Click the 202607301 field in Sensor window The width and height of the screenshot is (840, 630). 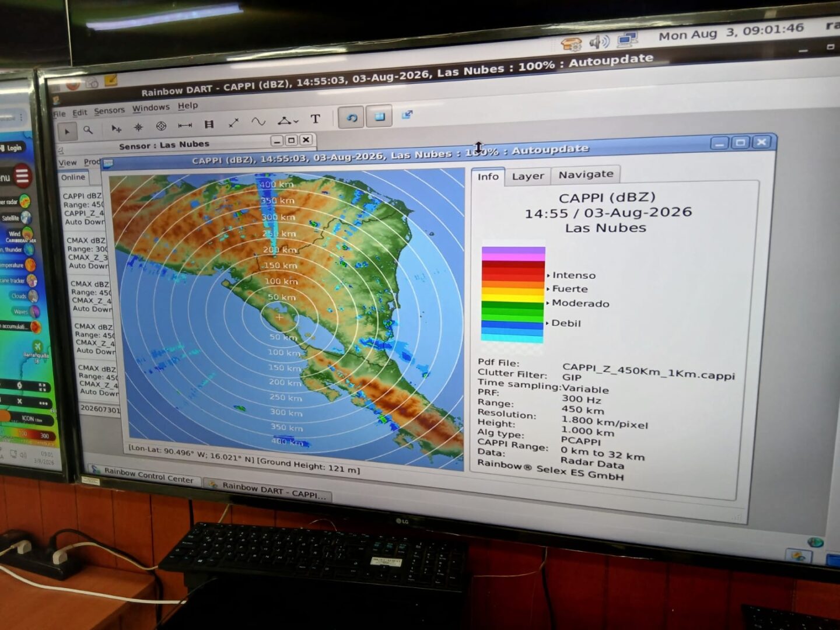(99, 408)
